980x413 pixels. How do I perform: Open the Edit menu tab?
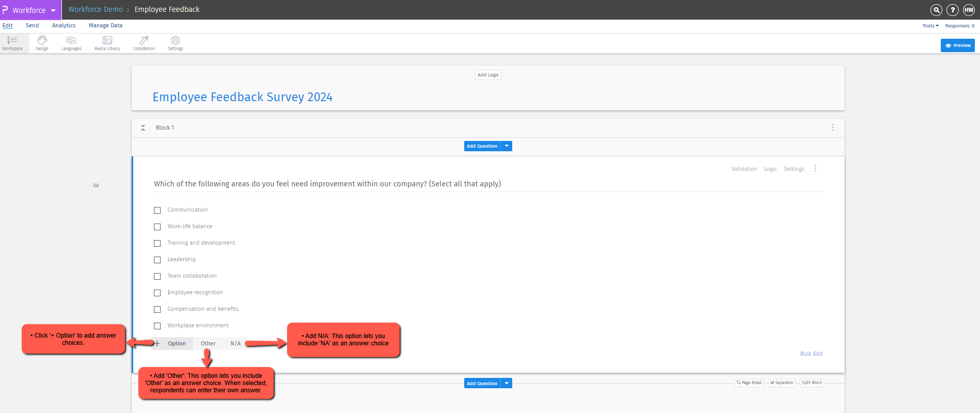click(8, 25)
